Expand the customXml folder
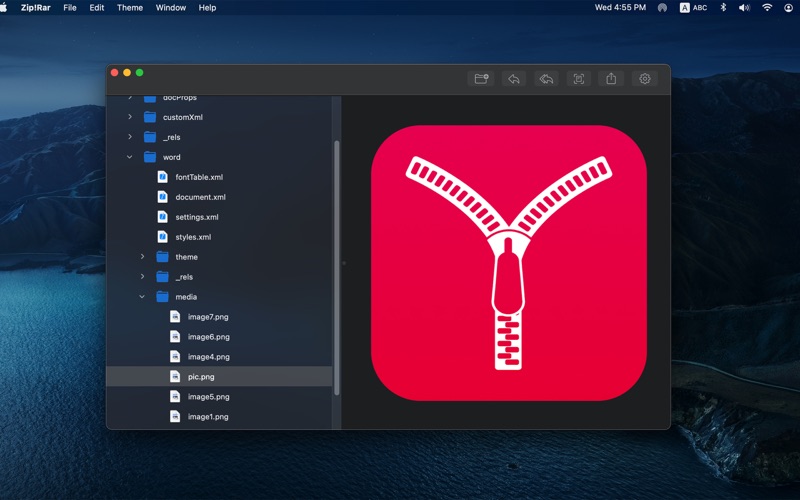800x500 pixels. (x=130, y=117)
